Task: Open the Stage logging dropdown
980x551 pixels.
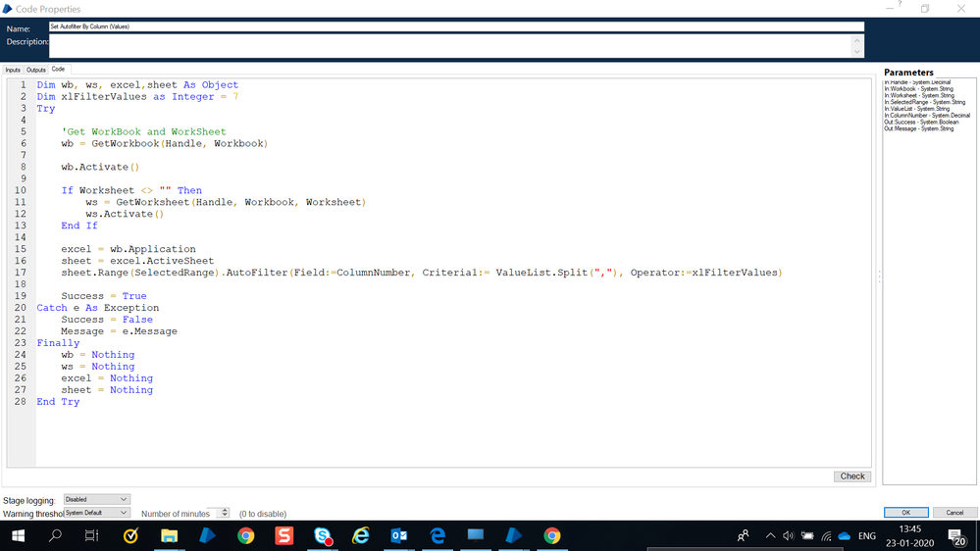Action: coord(96,499)
